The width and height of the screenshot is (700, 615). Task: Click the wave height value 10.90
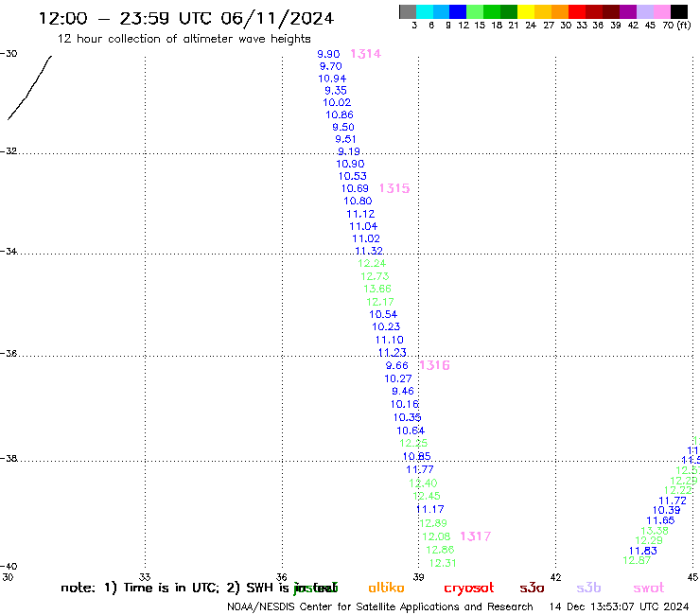click(x=350, y=164)
